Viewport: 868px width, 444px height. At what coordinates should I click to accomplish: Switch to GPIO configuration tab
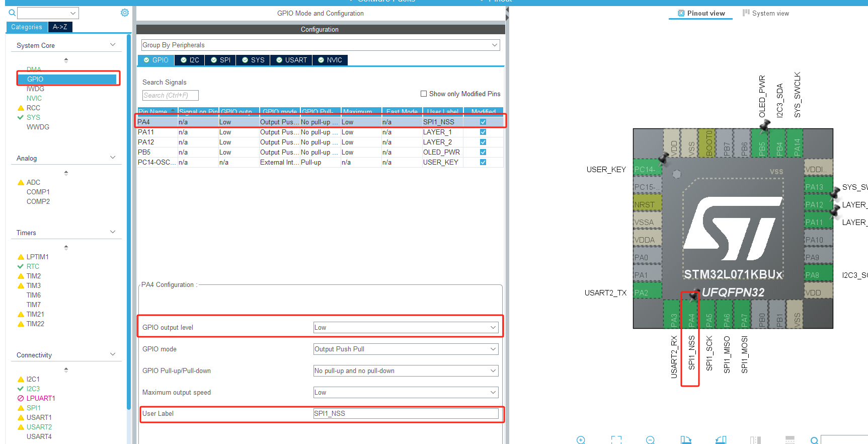tap(156, 60)
